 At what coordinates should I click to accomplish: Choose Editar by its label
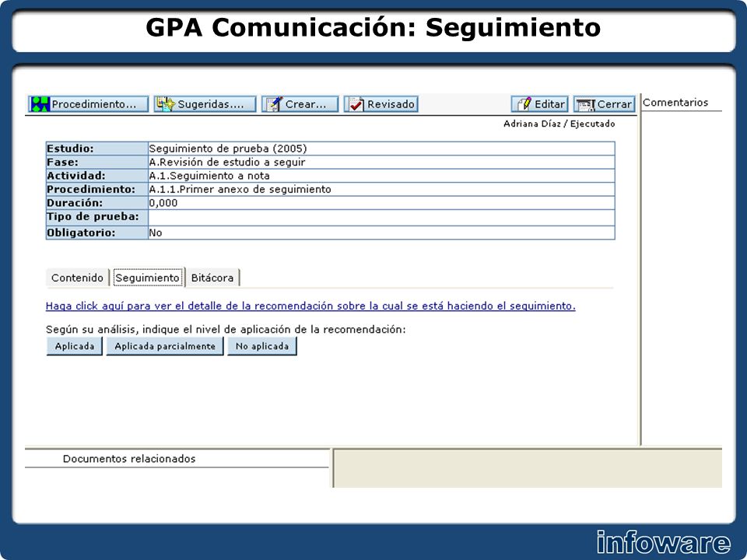click(x=549, y=104)
